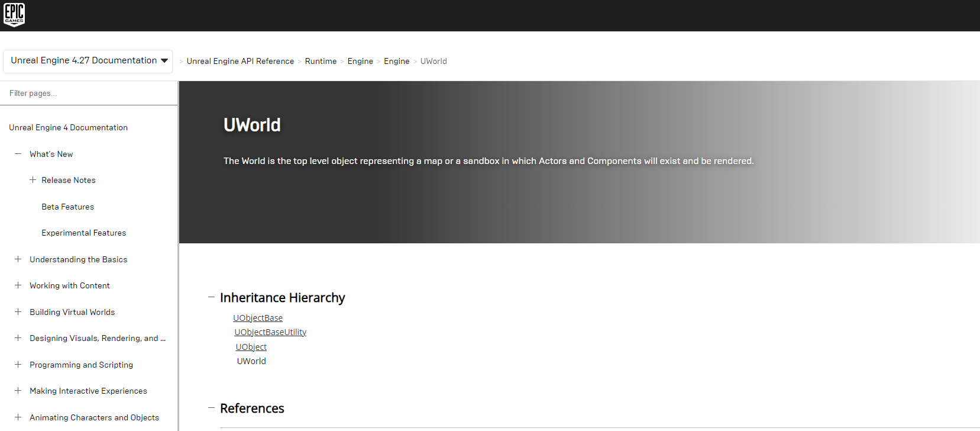Collapse the References section
Image resolution: width=980 pixels, height=431 pixels.
211,408
